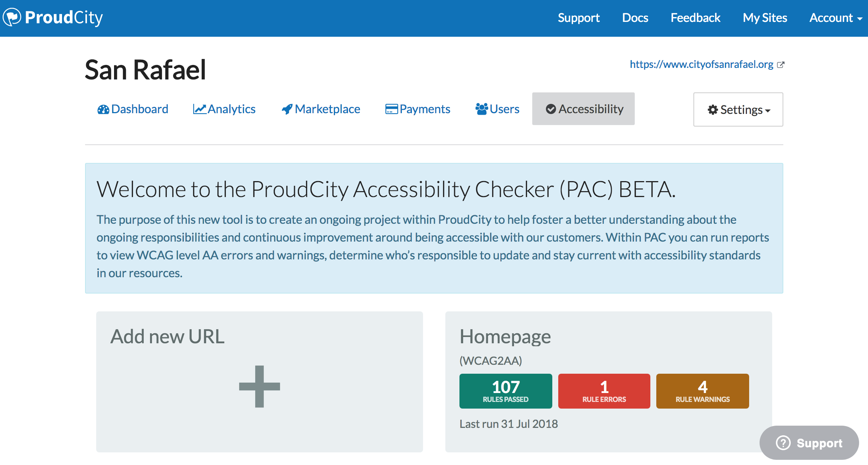Screen dimensions: 868x465
Task: Click the Accessibility checkmark circle icon
Action: 551,109
